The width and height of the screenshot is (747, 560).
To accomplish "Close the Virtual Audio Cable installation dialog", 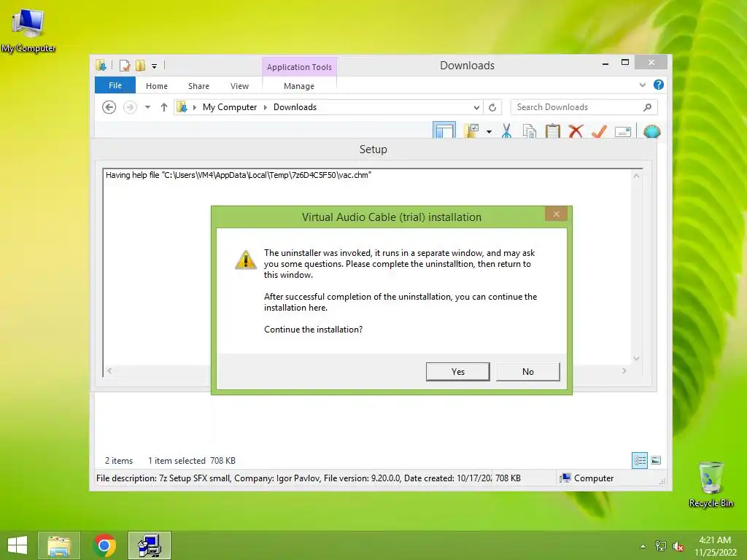I will click(x=556, y=214).
